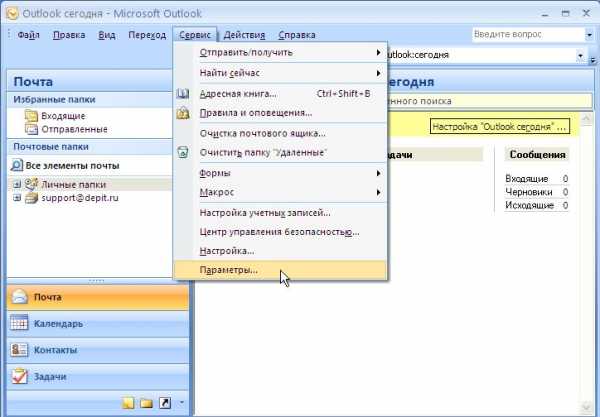Expand the support@depit.ru tree node
600x417 pixels.
click(16, 198)
